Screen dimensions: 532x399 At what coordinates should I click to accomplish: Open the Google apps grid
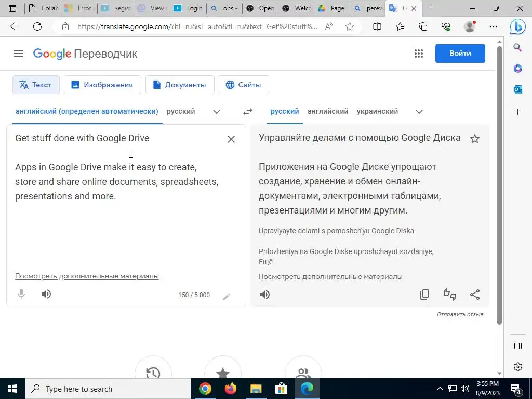pyautogui.click(x=418, y=54)
